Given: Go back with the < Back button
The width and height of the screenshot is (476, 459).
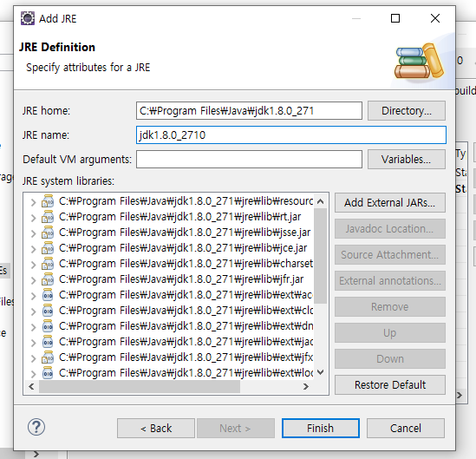Looking at the screenshot, I should (x=156, y=429).
